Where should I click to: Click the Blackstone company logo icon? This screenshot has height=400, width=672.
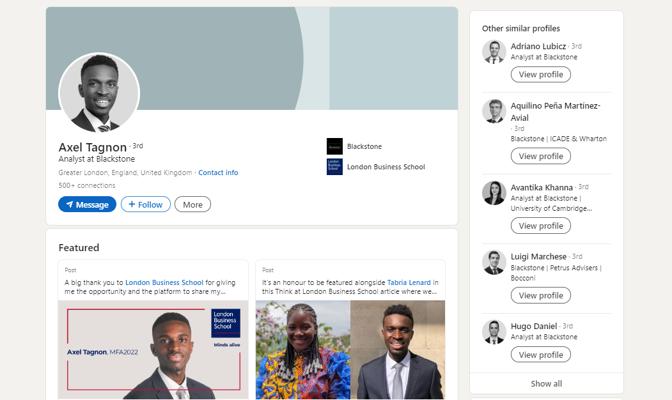tap(334, 146)
